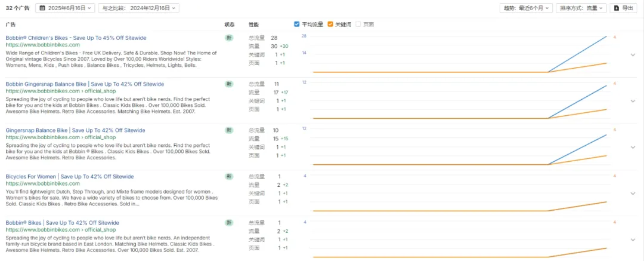Image resolution: width=644 pixels, height=261 pixels.
Task: Click the Bicycles For Women trend chart
Action: click(x=460, y=194)
